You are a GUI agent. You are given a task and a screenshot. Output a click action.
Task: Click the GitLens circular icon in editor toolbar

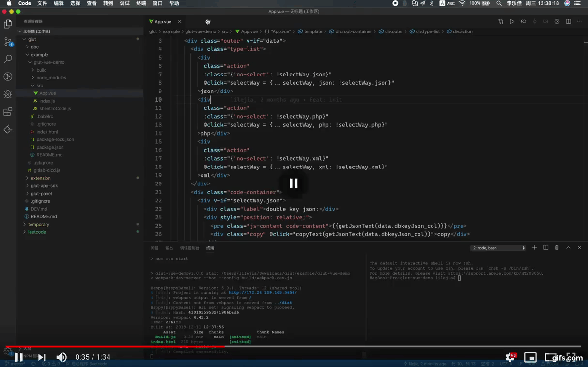pos(557,22)
